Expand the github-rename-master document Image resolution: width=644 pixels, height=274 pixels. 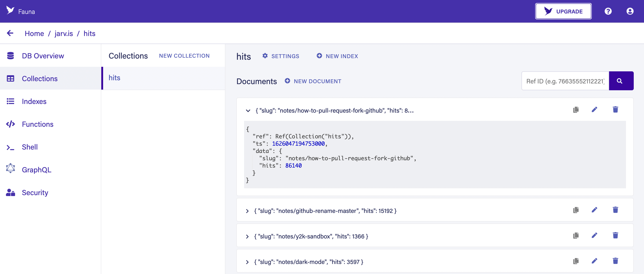pos(247,211)
